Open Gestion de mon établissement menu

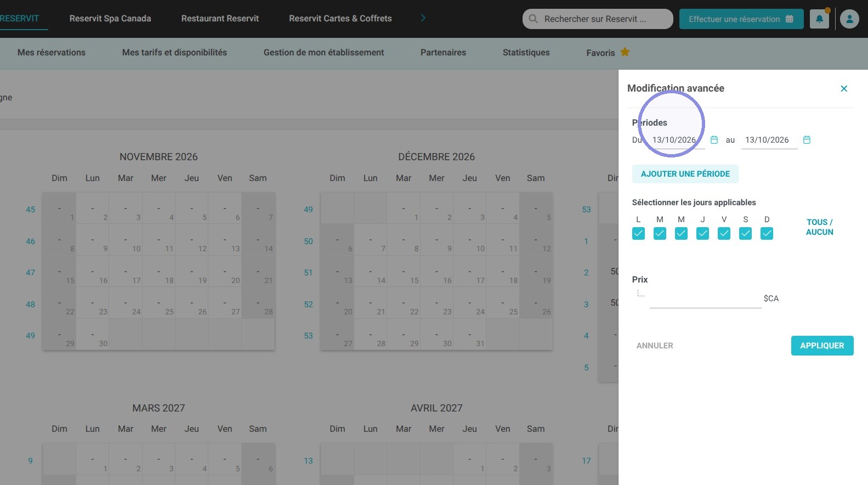(x=324, y=53)
